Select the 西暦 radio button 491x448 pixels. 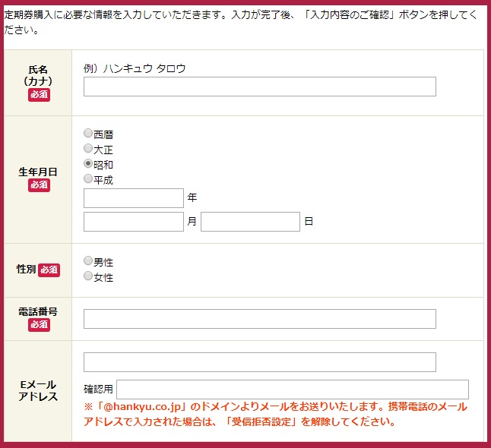coord(88,133)
